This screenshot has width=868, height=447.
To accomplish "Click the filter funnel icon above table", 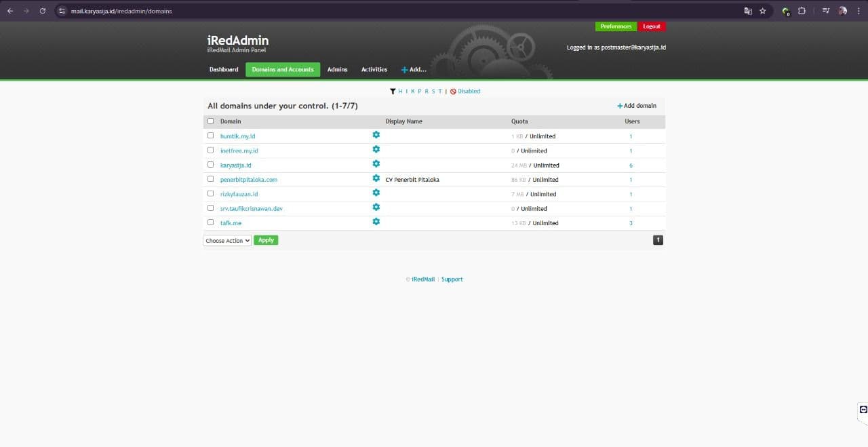I will 393,91.
